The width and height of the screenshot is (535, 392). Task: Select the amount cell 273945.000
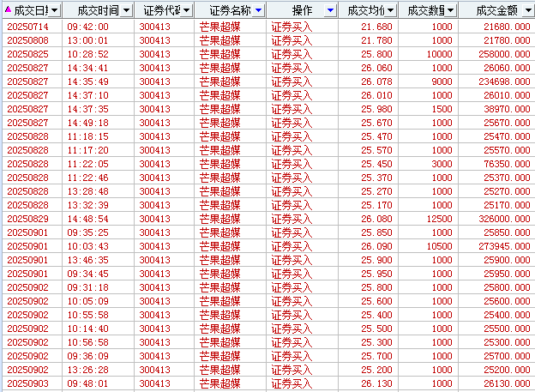click(504, 246)
